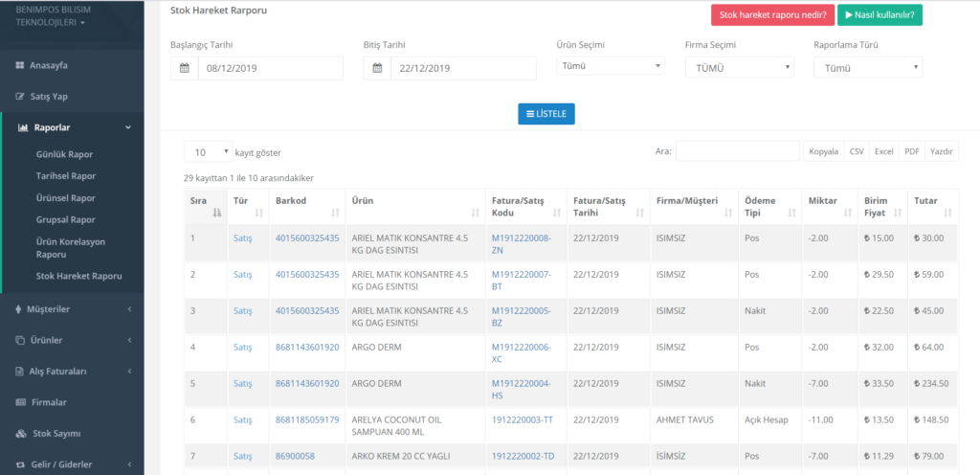The width and height of the screenshot is (980, 475).
Task: Expand the Ürünler menu chevron
Action: (x=129, y=341)
